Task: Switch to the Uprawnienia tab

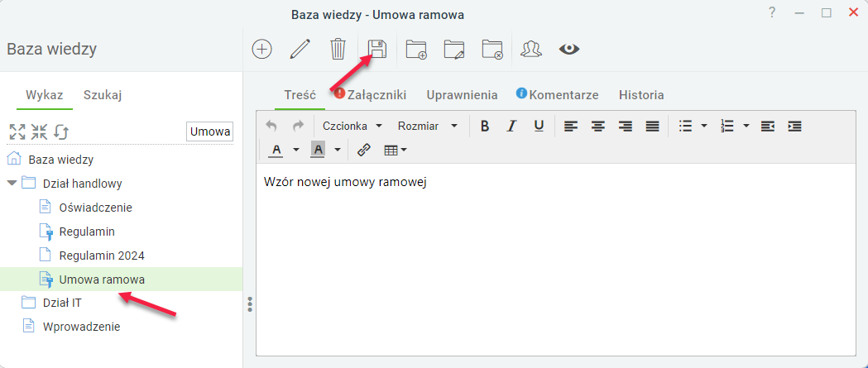Action: pyautogui.click(x=462, y=94)
